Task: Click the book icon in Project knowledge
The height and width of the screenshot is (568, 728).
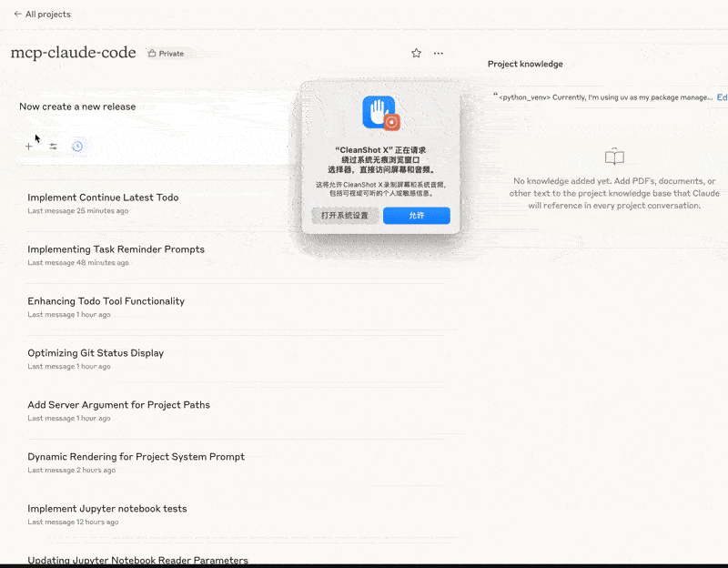Action: (614, 157)
